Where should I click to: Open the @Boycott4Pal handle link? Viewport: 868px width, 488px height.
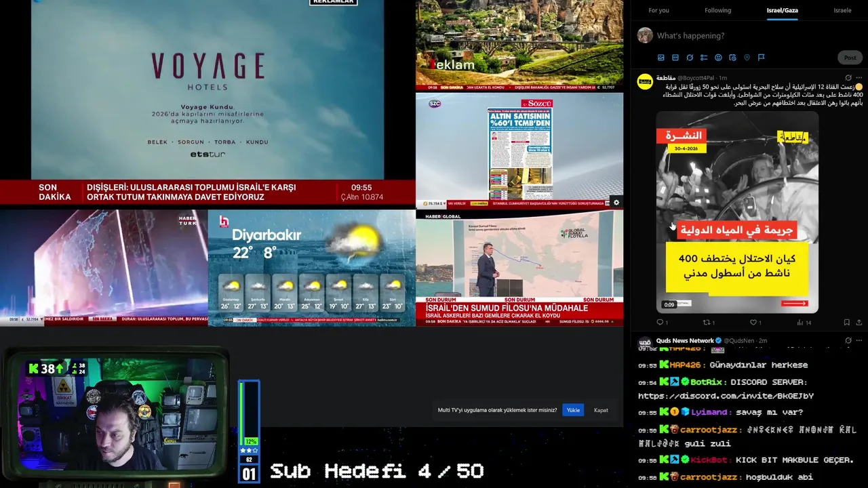pos(696,78)
